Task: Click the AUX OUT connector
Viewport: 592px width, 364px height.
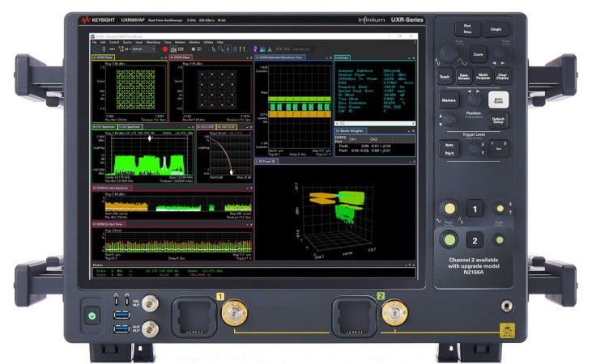Action: coord(150,329)
